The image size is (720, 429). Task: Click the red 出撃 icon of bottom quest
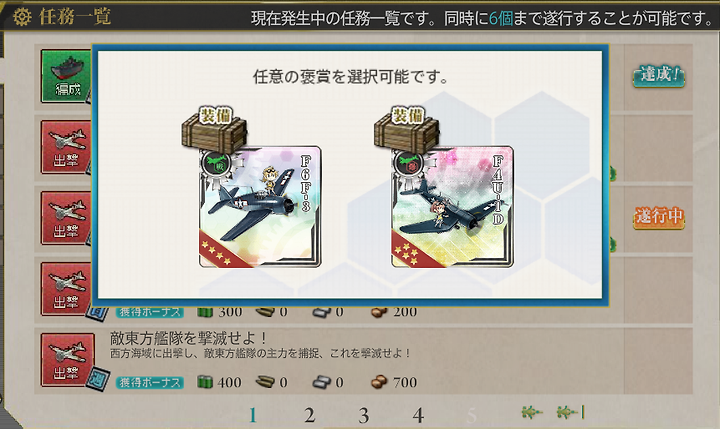pyautogui.click(x=67, y=360)
